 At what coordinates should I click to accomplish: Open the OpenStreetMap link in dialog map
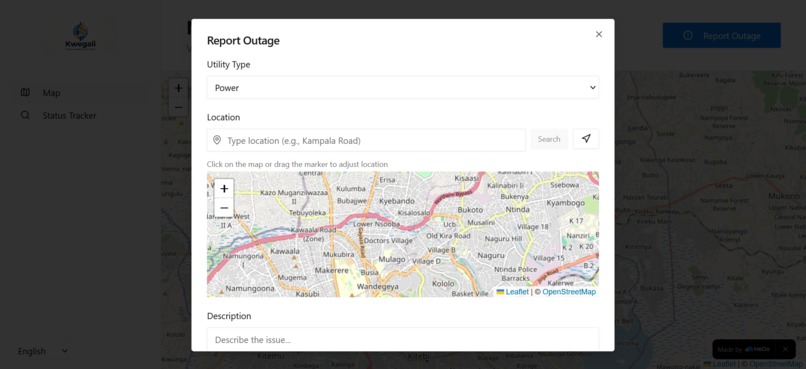569,292
